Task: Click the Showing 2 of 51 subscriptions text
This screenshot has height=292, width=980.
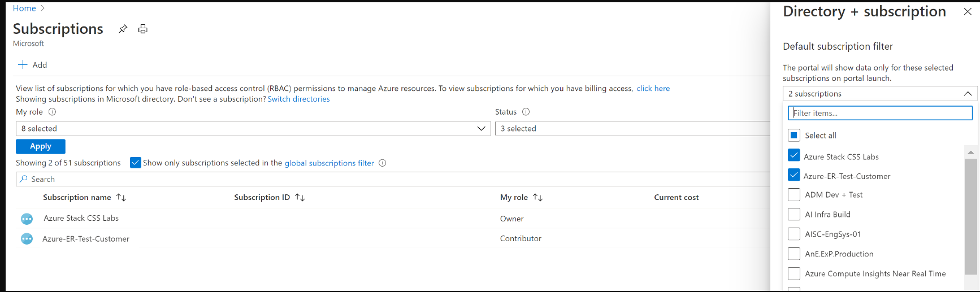Action: click(x=68, y=163)
